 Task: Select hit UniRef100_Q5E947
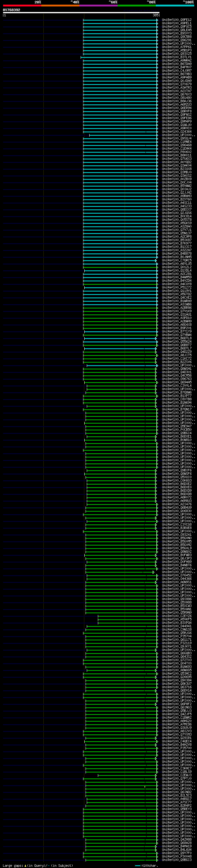pos(176,426)
